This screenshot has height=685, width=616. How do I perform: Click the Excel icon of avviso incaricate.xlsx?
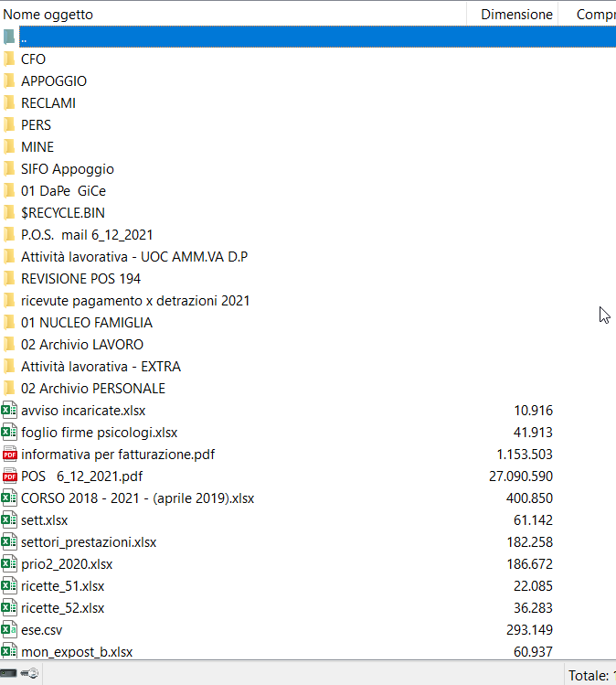coord(9,411)
